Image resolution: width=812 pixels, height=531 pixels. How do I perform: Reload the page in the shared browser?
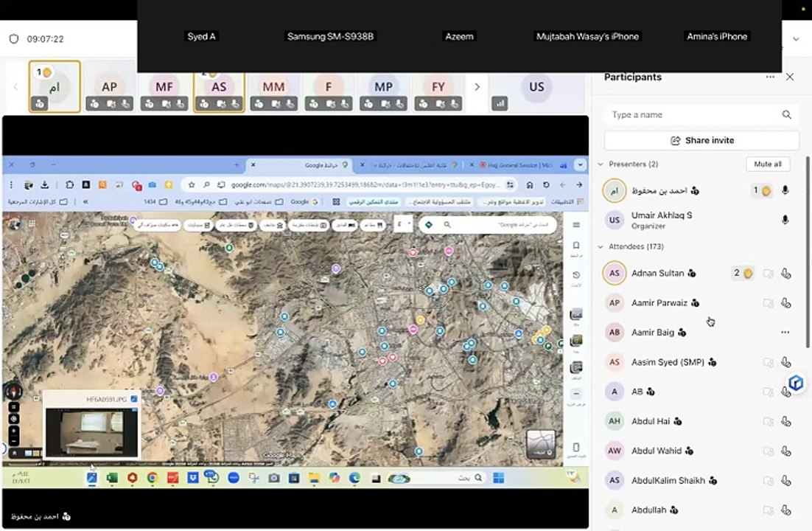point(546,184)
